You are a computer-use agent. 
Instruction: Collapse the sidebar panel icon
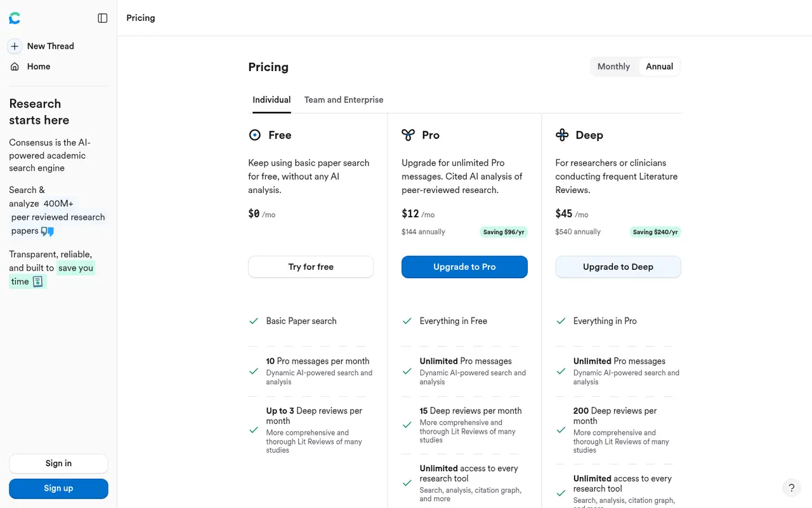coord(103,18)
